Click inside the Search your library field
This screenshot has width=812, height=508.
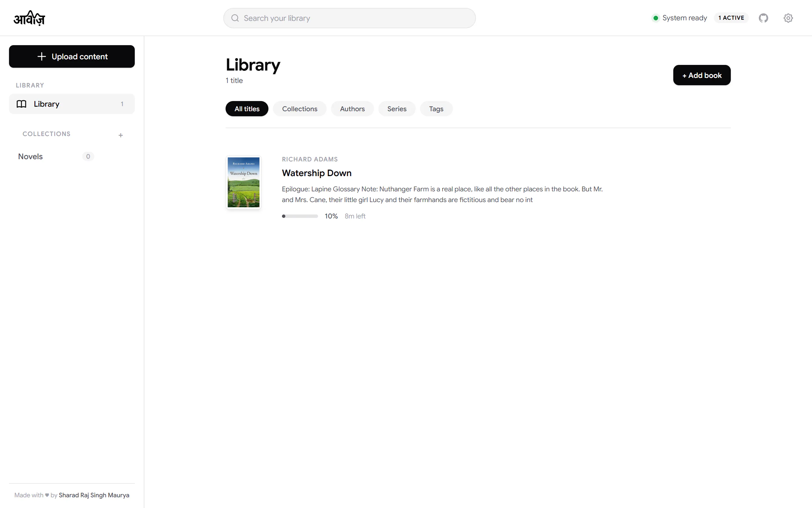point(349,18)
